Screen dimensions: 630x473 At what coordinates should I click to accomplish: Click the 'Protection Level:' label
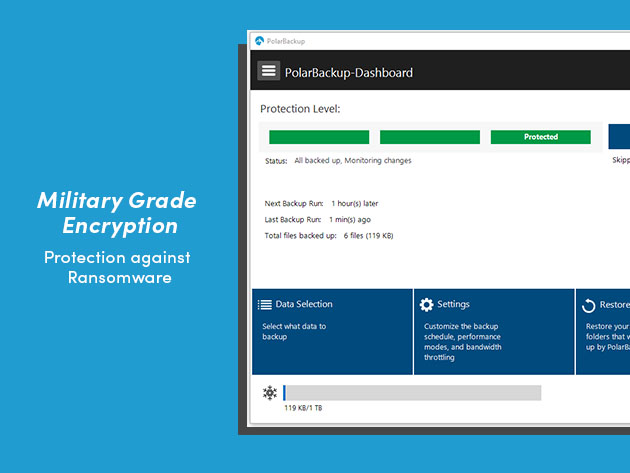click(x=300, y=109)
